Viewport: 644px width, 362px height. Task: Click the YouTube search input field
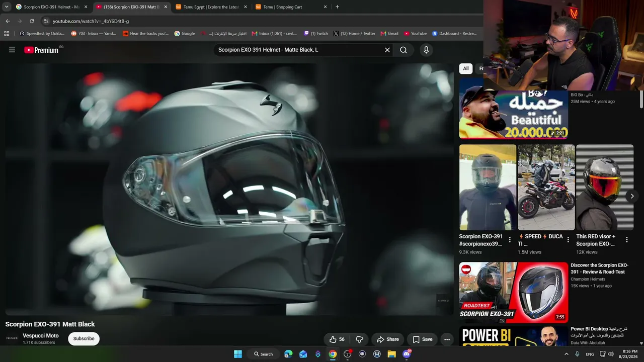[x=300, y=50]
